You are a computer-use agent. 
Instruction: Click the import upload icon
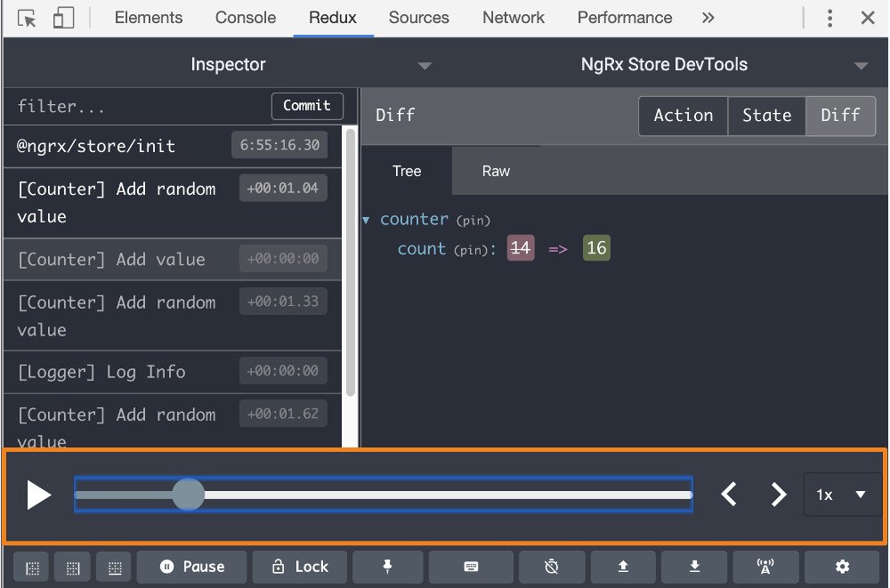[623, 567]
